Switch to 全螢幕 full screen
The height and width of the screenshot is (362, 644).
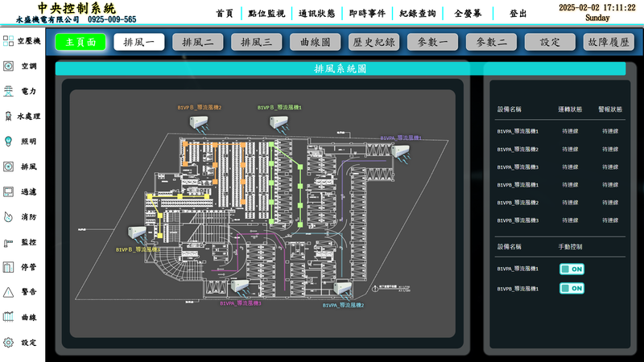468,14
